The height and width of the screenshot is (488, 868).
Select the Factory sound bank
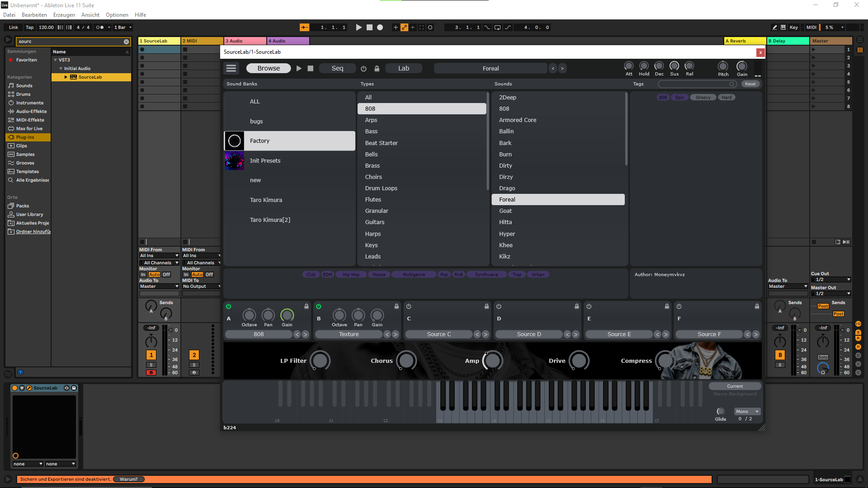[290, 141]
